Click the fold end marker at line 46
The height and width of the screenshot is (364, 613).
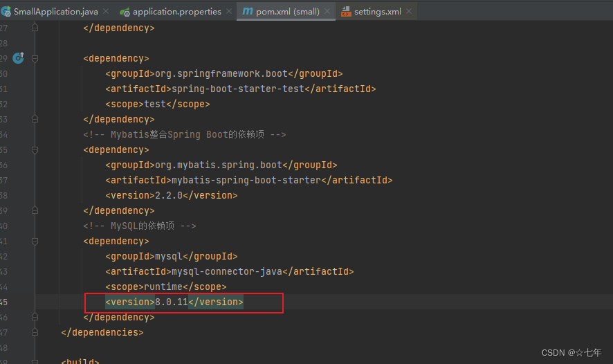[x=35, y=317]
